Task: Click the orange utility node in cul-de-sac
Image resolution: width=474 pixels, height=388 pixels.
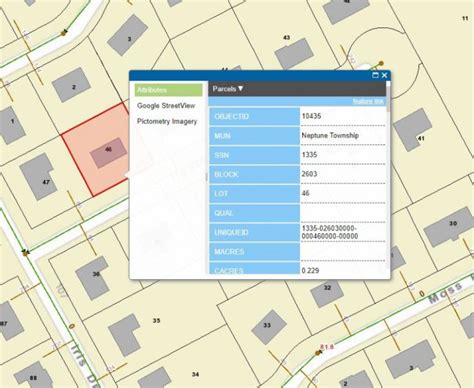Action: click(381, 63)
